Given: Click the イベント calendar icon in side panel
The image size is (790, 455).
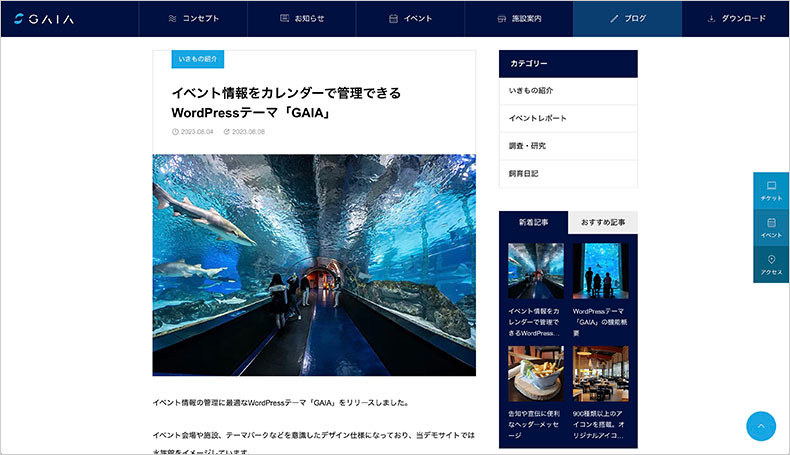Looking at the screenshot, I should [771, 223].
